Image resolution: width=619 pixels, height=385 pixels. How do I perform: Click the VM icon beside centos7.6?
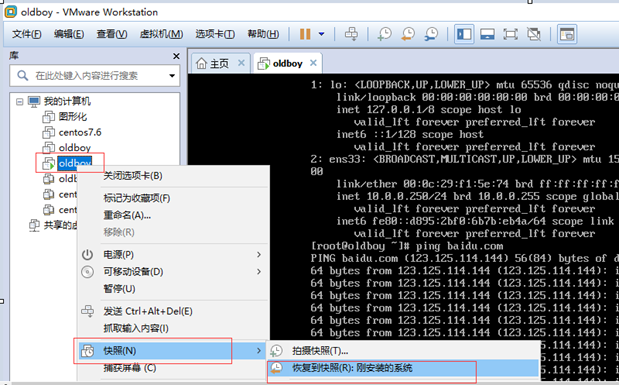[48, 133]
